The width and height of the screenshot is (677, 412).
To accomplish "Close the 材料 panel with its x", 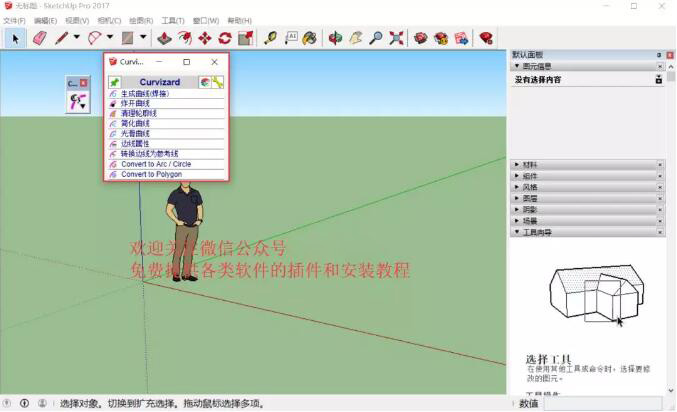I will tap(660, 165).
